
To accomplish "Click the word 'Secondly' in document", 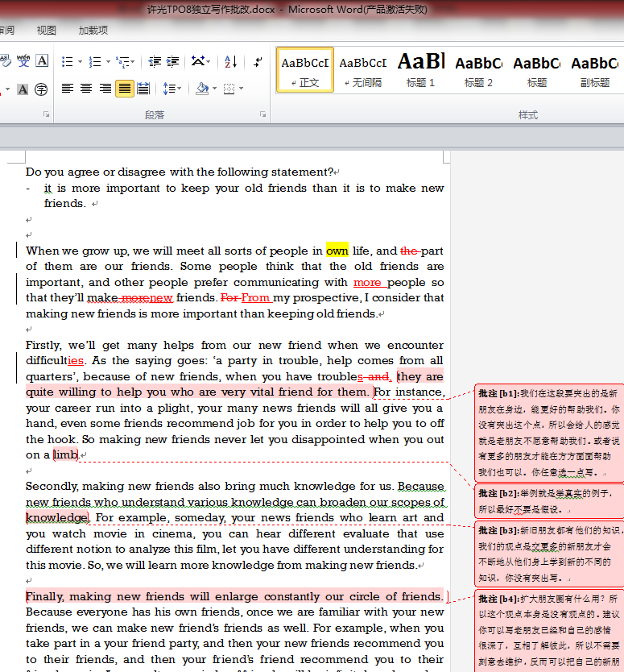I will tap(51, 487).
